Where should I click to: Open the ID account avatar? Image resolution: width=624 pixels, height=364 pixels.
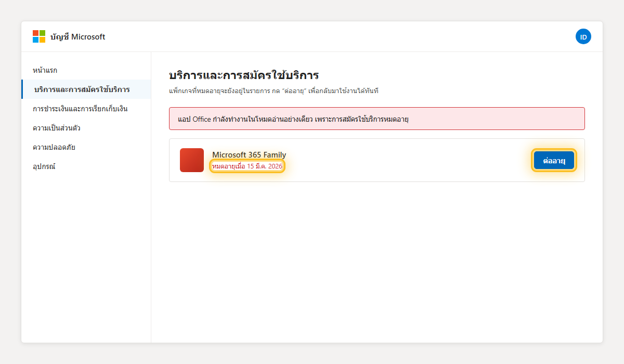coord(583,36)
